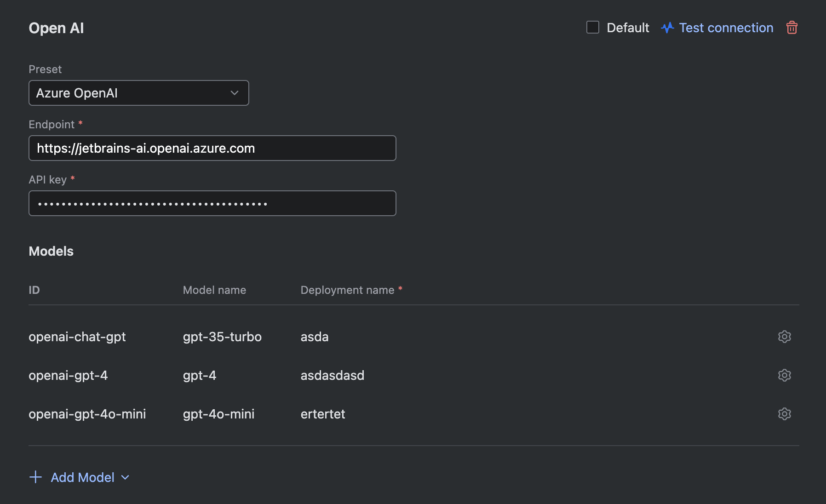The width and height of the screenshot is (826, 504).
Task: Click Add Model to create new model
Action: 82,477
